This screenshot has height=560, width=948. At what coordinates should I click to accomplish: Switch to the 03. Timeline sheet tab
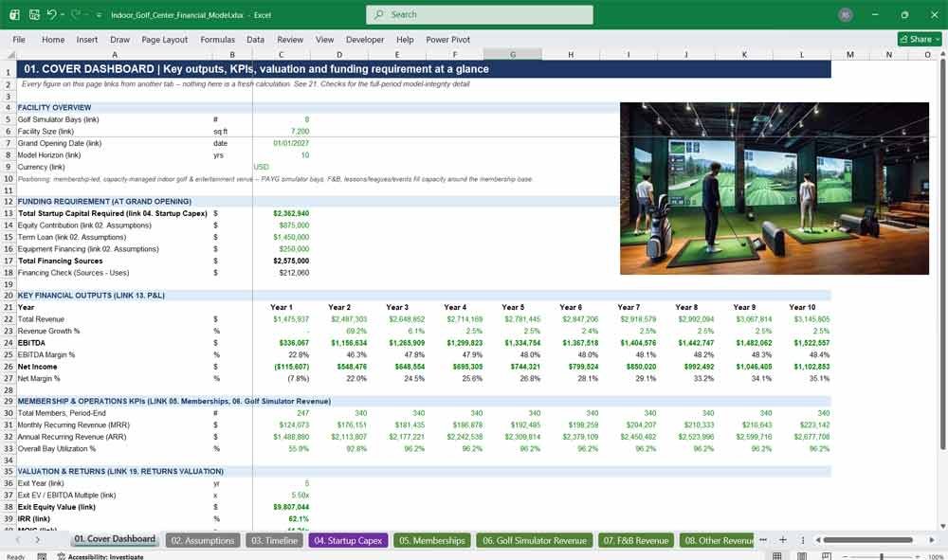tap(275, 541)
